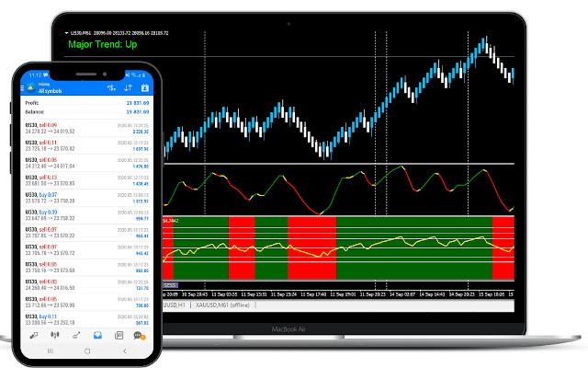This screenshot has width=588, height=368.
Task: Open the Trade trend-line icon in bottom bar
Action: coord(76,335)
